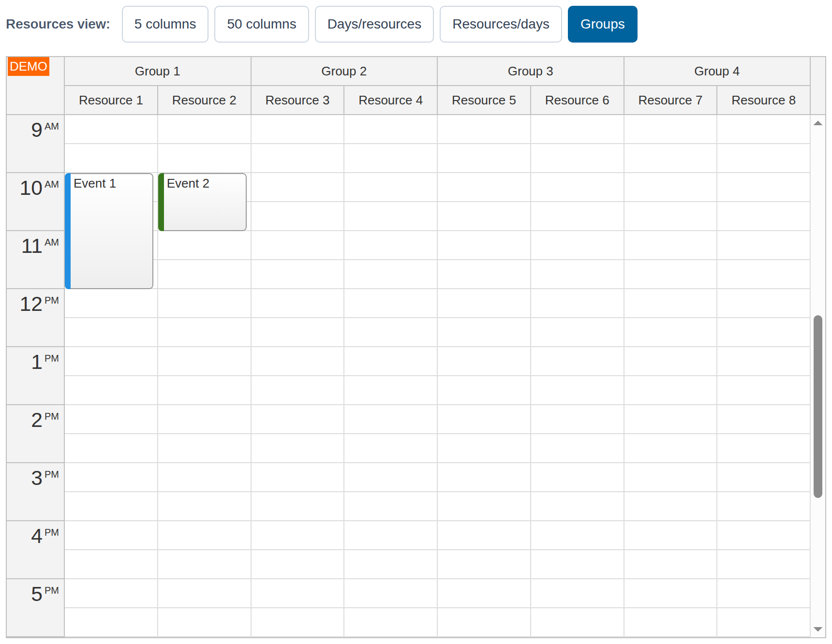Select the Resource 6 column header
Image resolution: width=832 pixels, height=644 pixels.
tap(577, 101)
